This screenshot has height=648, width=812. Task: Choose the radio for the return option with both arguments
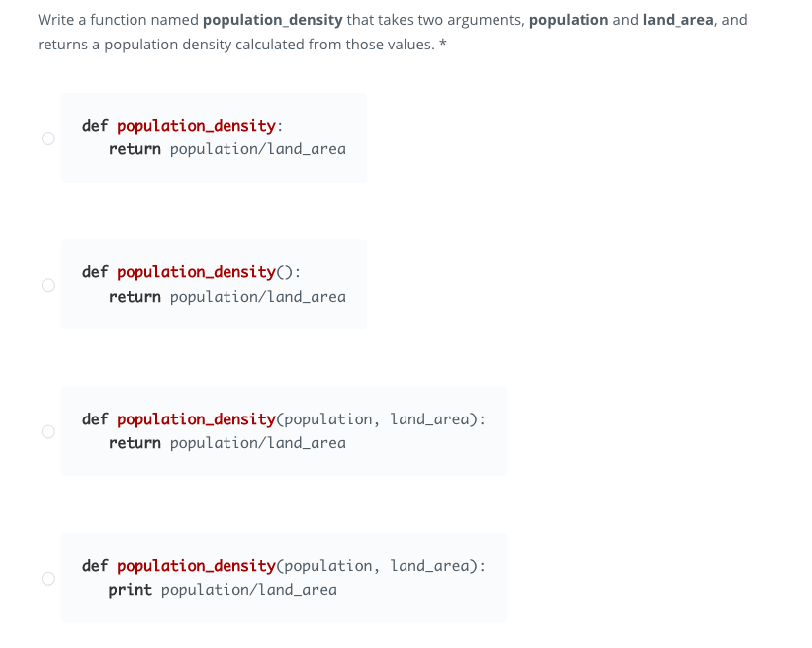(48, 431)
